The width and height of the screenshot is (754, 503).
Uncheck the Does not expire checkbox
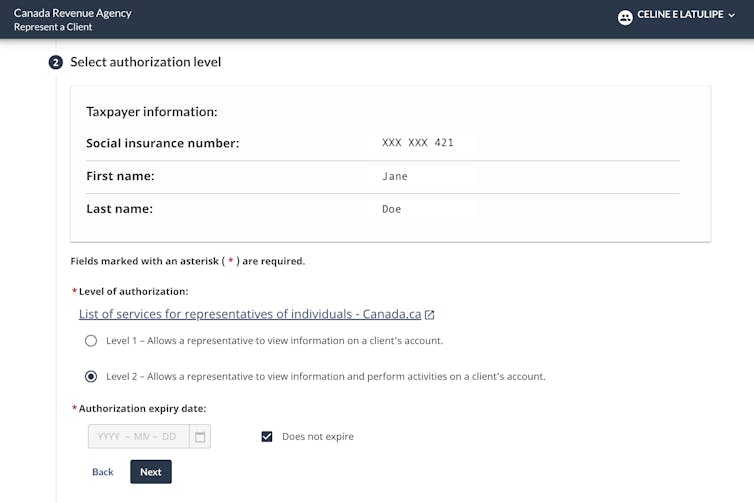[267, 437]
